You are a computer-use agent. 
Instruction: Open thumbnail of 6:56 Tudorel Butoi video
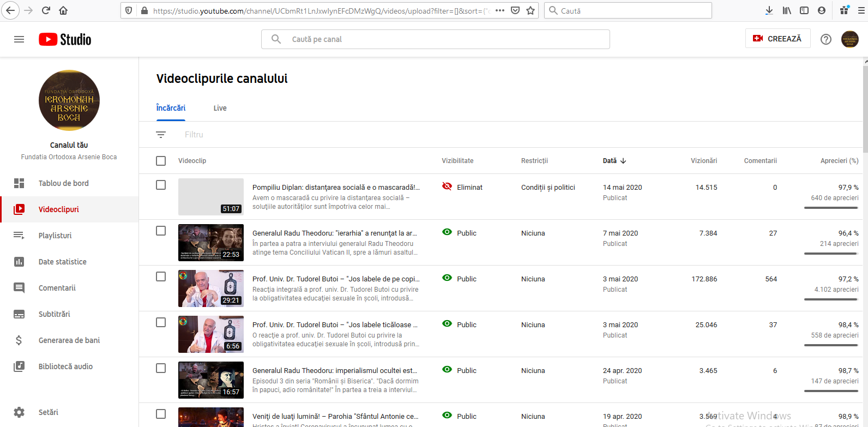click(211, 334)
